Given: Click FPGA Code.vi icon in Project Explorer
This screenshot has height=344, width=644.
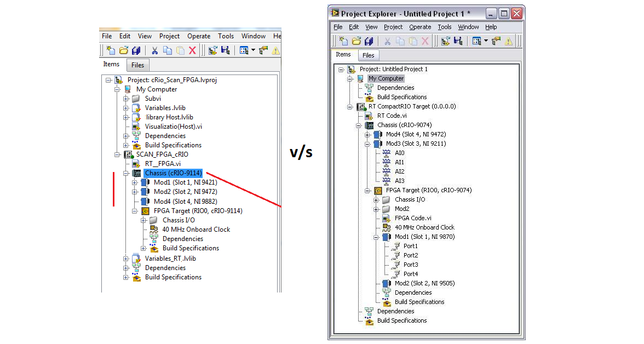Looking at the screenshot, I should 387,218.
